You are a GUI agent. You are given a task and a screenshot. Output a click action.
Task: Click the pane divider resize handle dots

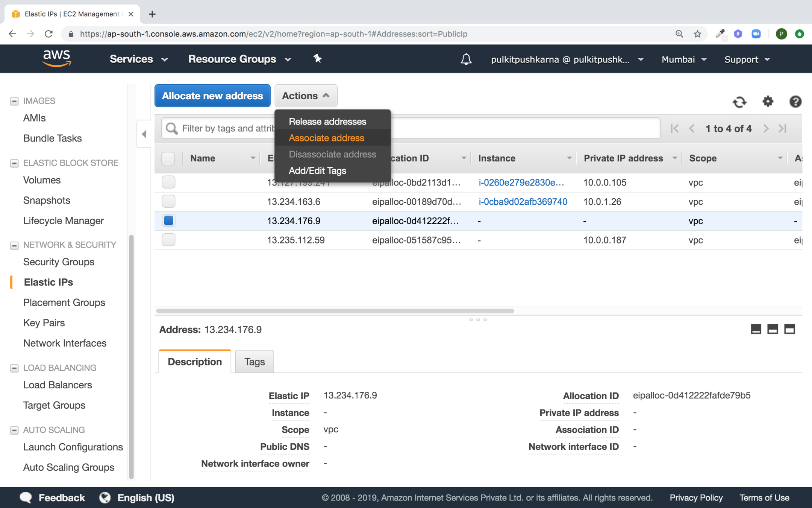[x=478, y=319]
